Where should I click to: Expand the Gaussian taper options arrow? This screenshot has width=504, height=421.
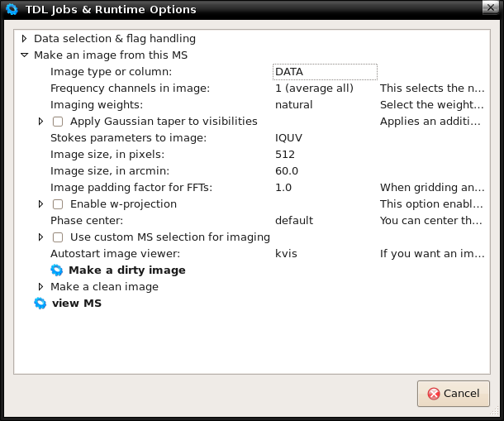pyautogui.click(x=40, y=122)
